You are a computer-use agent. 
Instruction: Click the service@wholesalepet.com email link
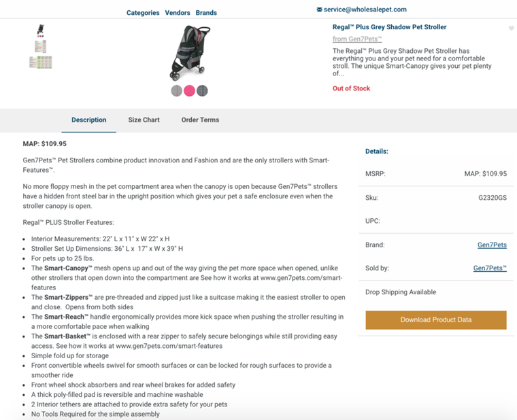pos(365,10)
